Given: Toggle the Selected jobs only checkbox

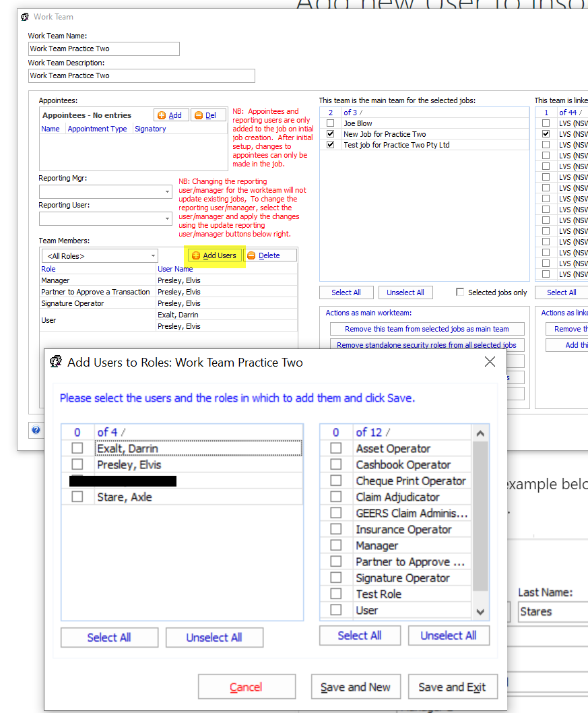Looking at the screenshot, I should click(x=460, y=292).
